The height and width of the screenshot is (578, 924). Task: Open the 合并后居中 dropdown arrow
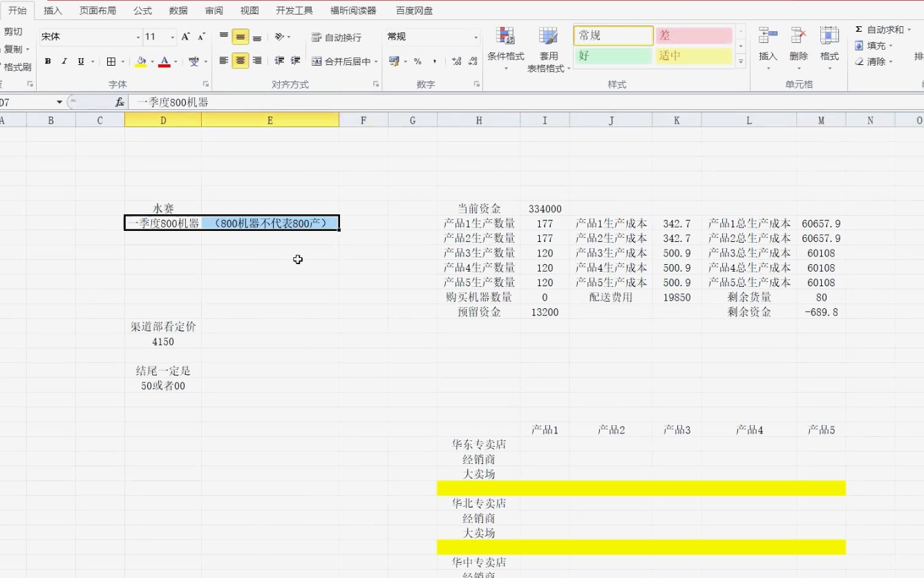point(377,62)
